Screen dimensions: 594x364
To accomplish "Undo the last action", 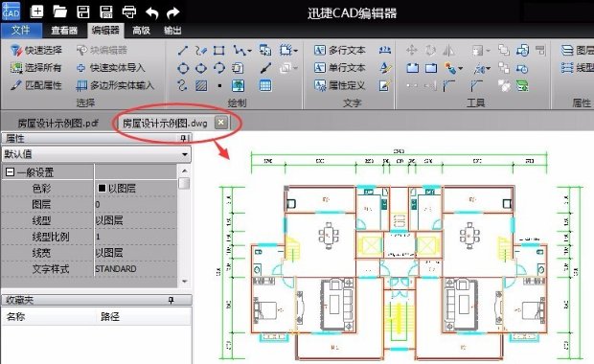I will tap(152, 12).
